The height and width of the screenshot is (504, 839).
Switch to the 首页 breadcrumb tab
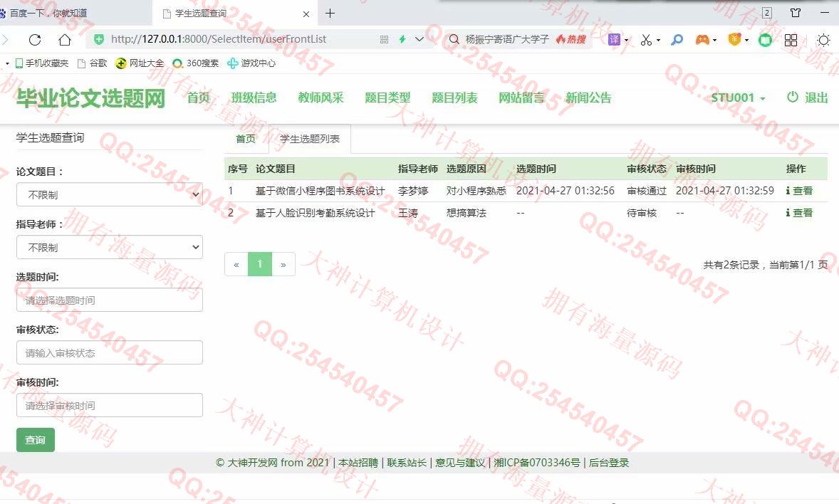point(246,139)
